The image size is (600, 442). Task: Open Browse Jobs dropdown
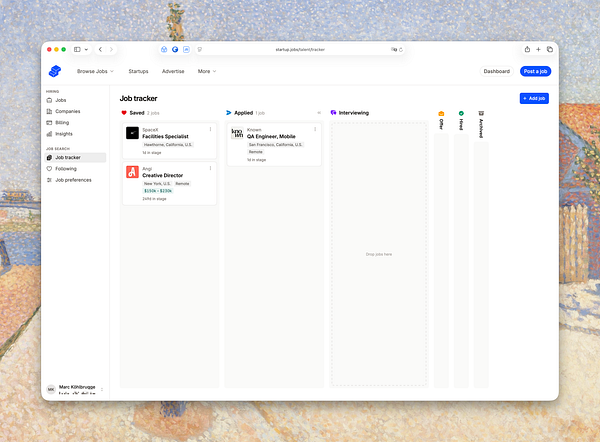click(95, 71)
